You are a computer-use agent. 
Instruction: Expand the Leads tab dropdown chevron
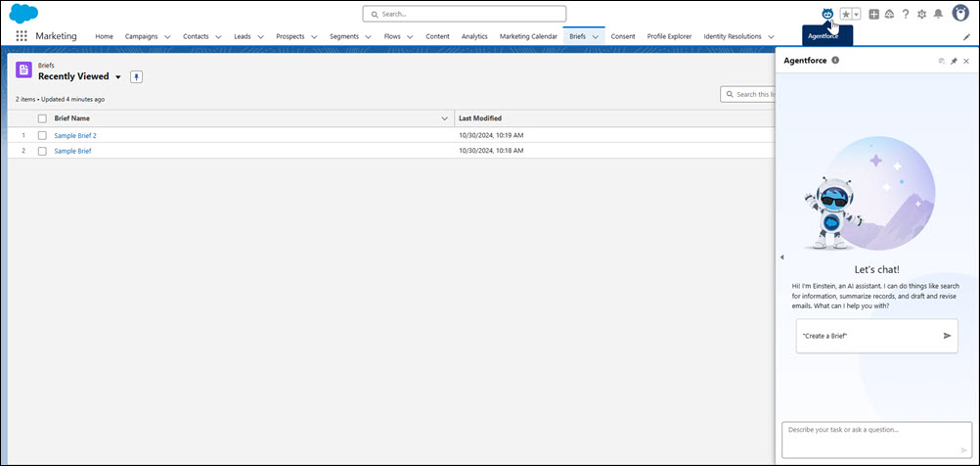260,37
